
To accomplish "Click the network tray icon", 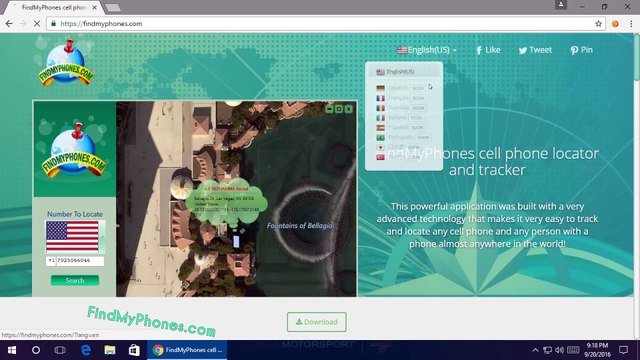I will coord(547,350).
